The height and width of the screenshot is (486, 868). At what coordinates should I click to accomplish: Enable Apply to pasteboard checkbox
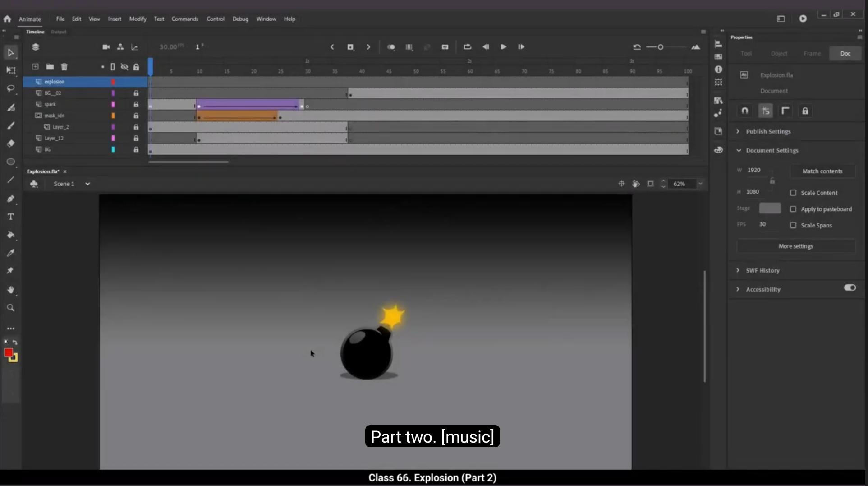(x=793, y=209)
